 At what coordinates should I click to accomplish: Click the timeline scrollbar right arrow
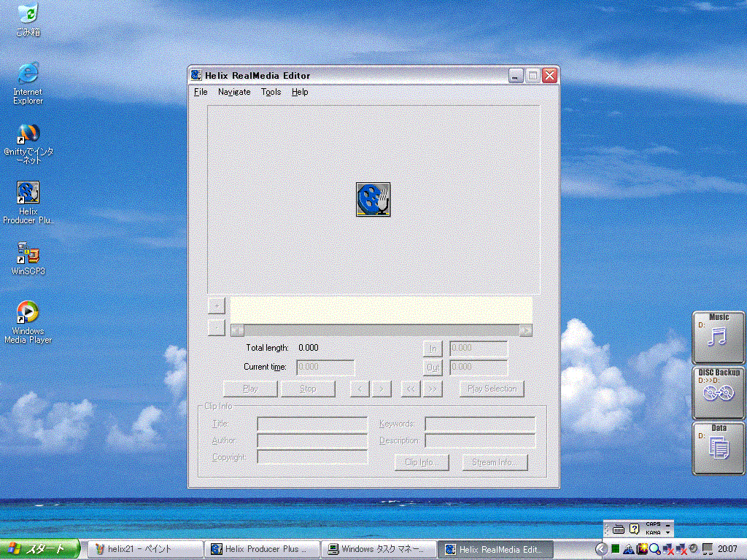tap(525, 330)
